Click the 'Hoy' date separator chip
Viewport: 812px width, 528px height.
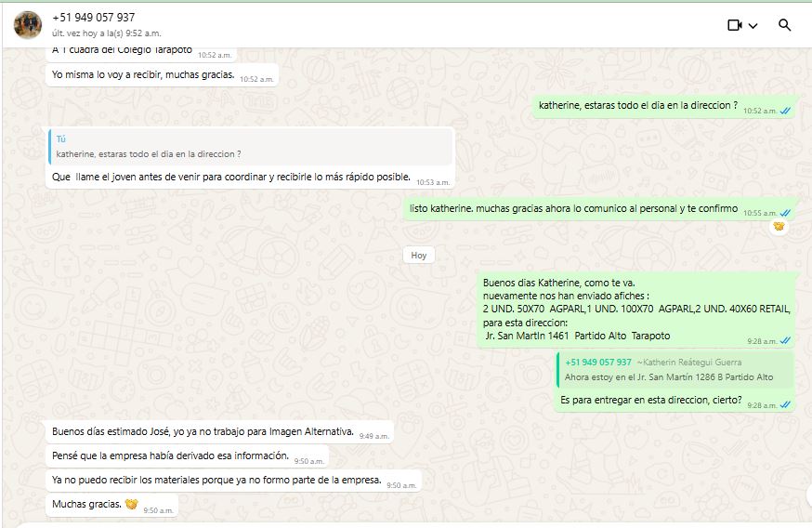(419, 255)
